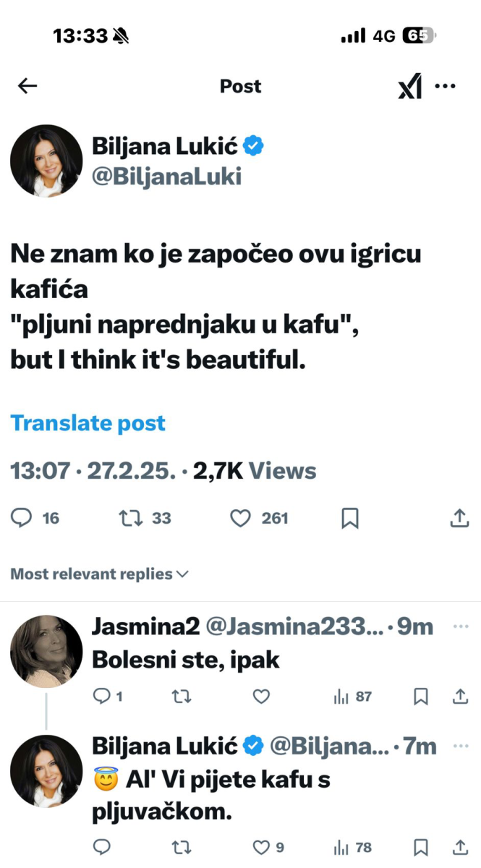Viewport: 481px width, 868px height.
Task: Bookmark Biljana Lukić's main post
Action: [350, 518]
